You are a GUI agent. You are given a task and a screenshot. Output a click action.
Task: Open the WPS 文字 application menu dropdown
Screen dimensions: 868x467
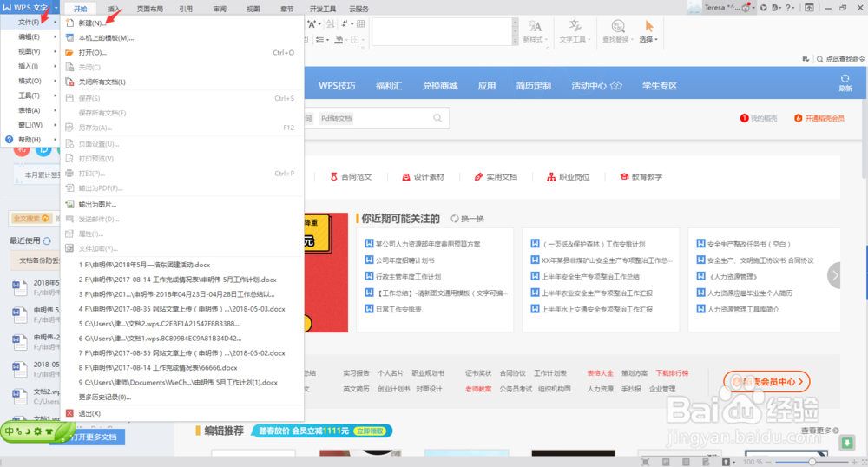(56, 8)
